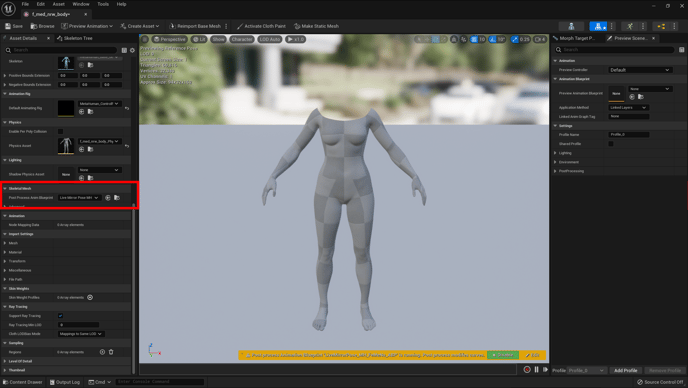Toggle grid snapping in viewport
Image resolution: width=688 pixels, height=388 pixels.
point(474,40)
